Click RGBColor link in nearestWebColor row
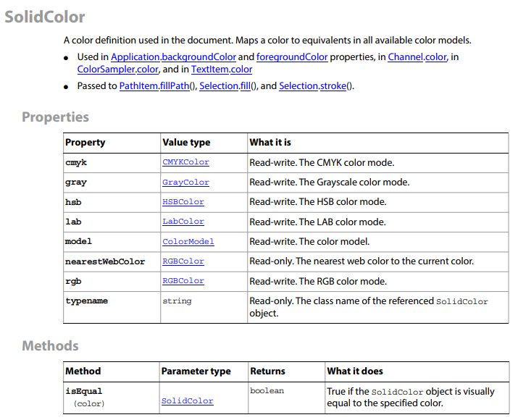Image resolution: width=518 pixels, height=420 pixels. point(183,261)
